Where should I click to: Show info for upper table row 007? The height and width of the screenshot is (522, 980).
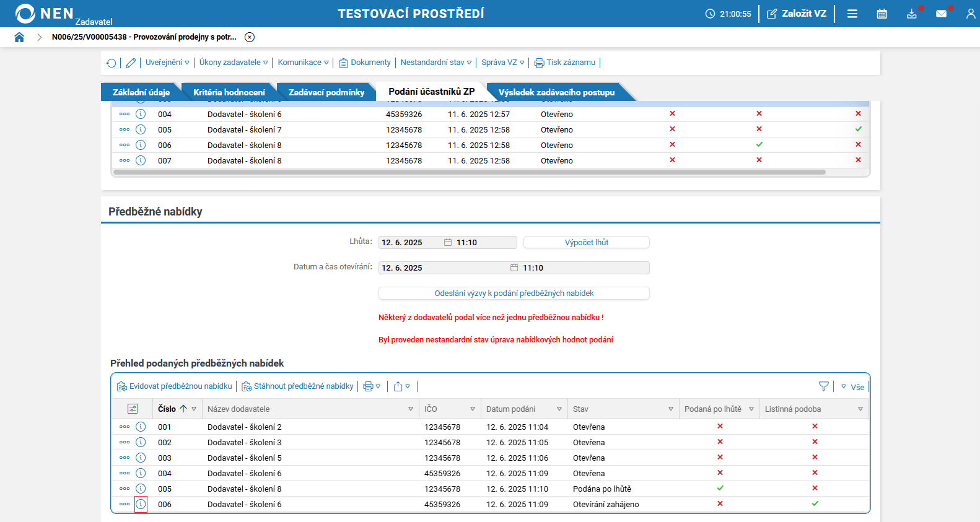[x=141, y=160]
